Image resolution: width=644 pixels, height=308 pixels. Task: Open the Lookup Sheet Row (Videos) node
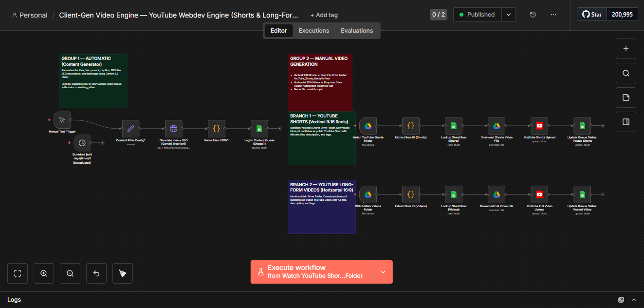pyautogui.click(x=454, y=194)
